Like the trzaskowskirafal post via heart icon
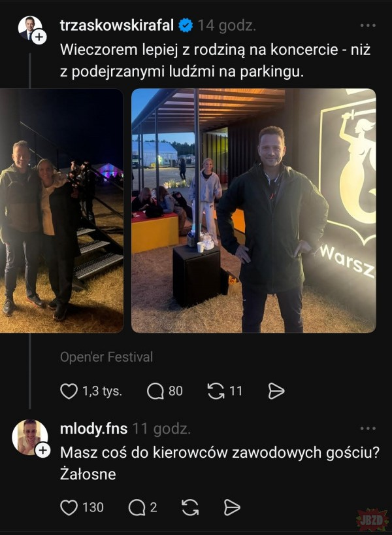This screenshot has height=535, width=392. [69, 391]
